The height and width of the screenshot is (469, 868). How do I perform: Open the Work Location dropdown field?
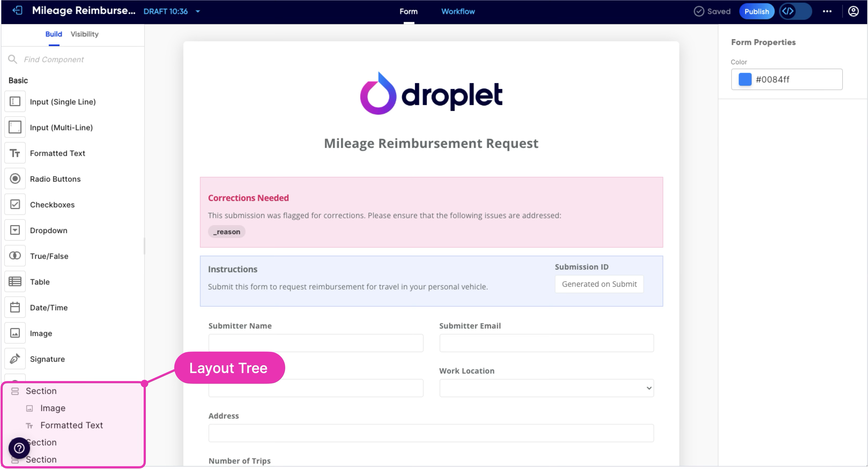tap(546, 388)
